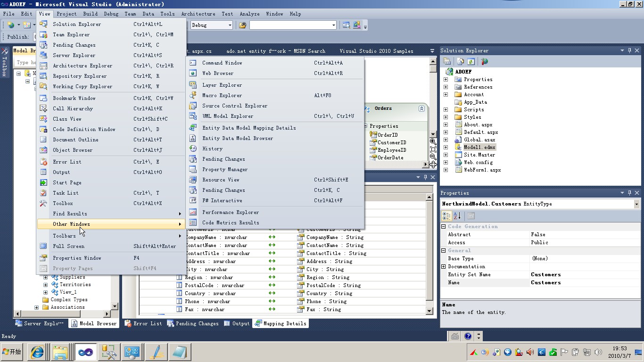Click Alphabetical sort icon in Properties panel
The width and height of the screenshot is (644, 362).
tap(457, 216)
